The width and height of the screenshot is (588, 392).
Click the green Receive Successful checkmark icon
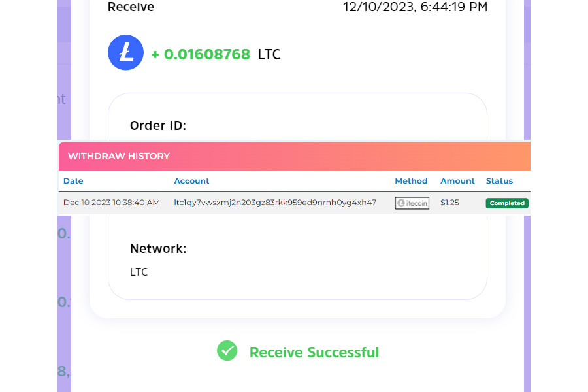(227, 350)
